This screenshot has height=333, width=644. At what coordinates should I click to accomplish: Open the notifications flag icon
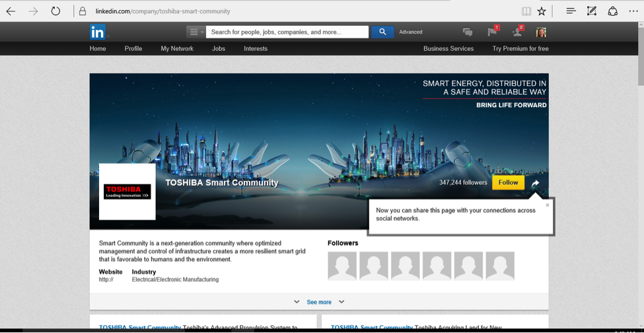[492, 32]
